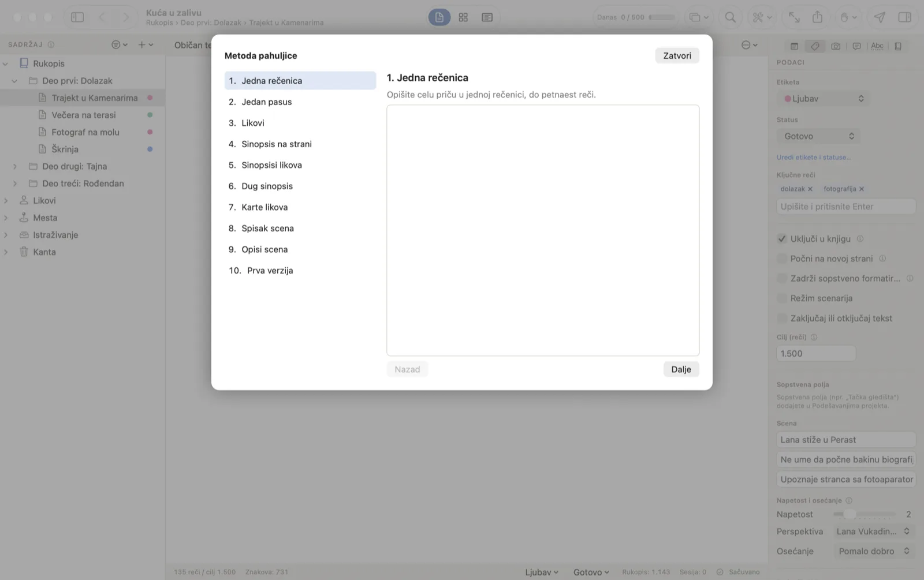924x580 pixels.
Task: Open the snapshots camera tab in inspector
Action: click(836, 46)
